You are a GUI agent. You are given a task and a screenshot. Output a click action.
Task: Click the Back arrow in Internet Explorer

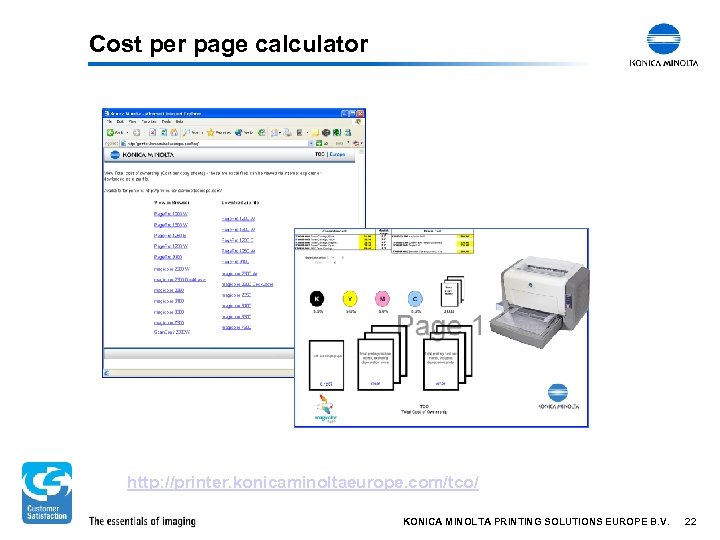pos(110,133)
